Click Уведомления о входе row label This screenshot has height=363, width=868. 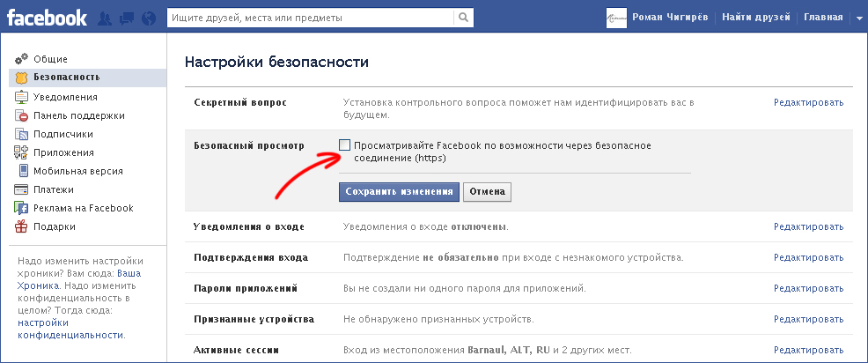[249, 226]
